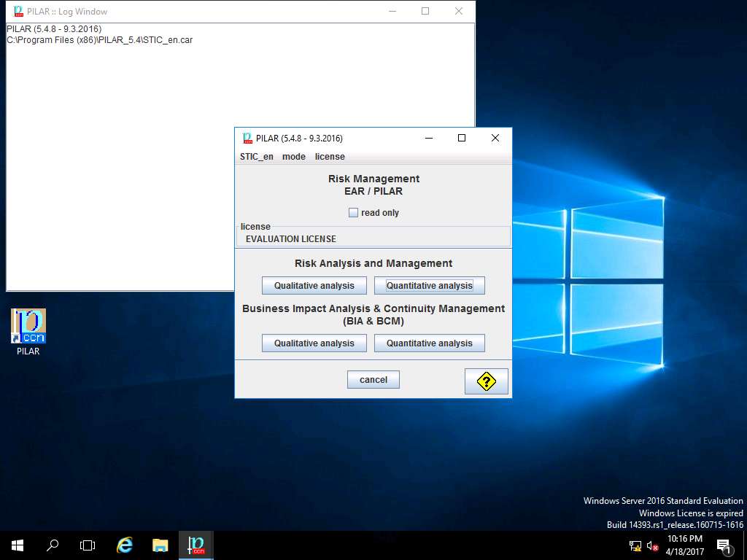Image resolution: width=747 pixels, height=560 pixels.
Task: Click the cancel button
Action: (373, 380)
